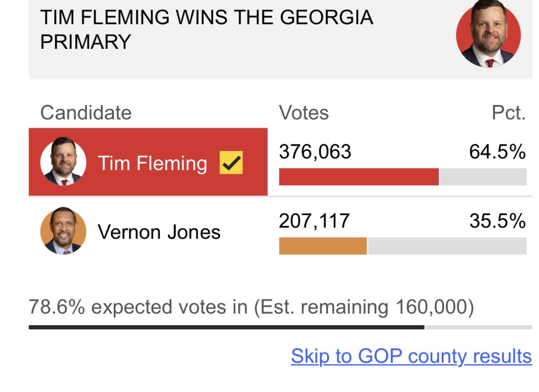The height and width of the screenshot is (392, 539).
Task: Click the Votes column header
Action: (304, 112)
